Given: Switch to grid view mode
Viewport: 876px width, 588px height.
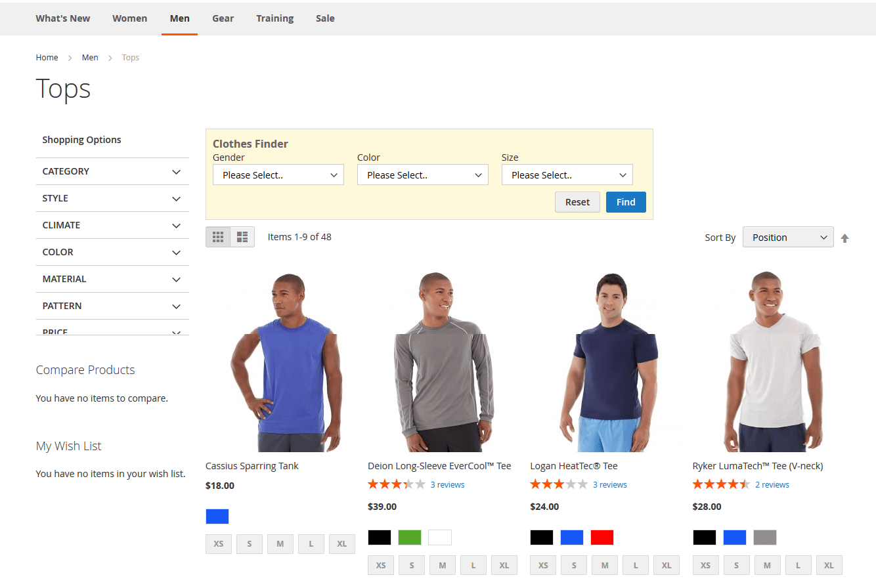Looking at the screenshot, I should tap(218, 237).
